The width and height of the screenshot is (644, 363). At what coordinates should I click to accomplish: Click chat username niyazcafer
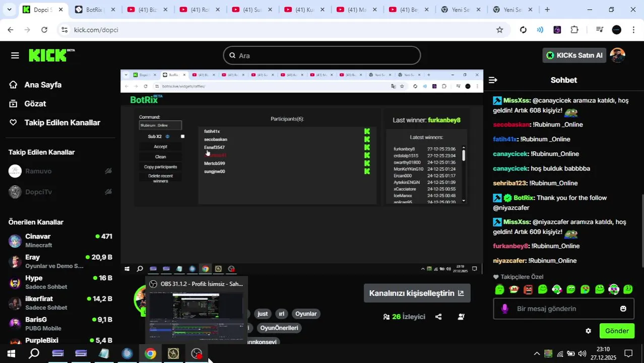[509, 261]
